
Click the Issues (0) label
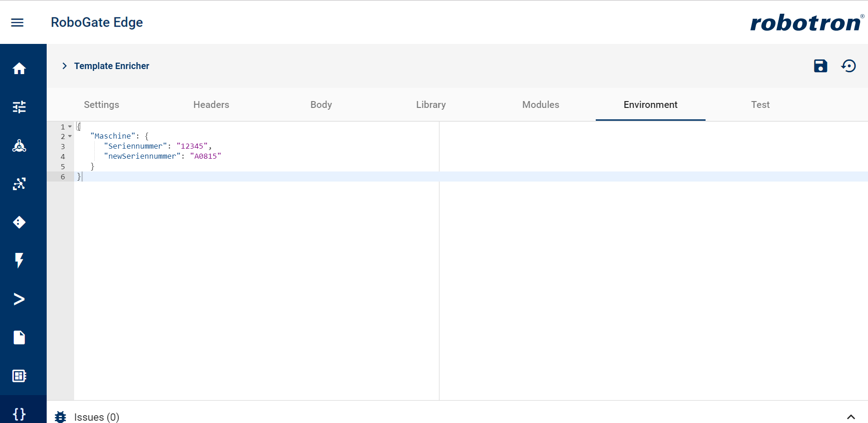tap(97, 417)
